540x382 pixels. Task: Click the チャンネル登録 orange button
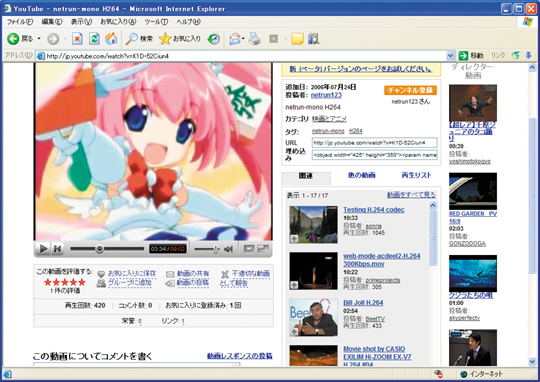410,90
